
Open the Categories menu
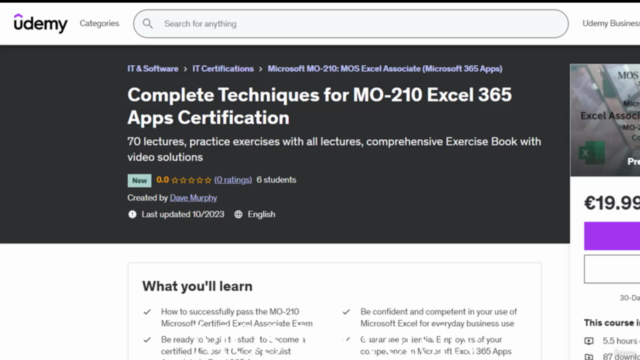click(99, 23)
